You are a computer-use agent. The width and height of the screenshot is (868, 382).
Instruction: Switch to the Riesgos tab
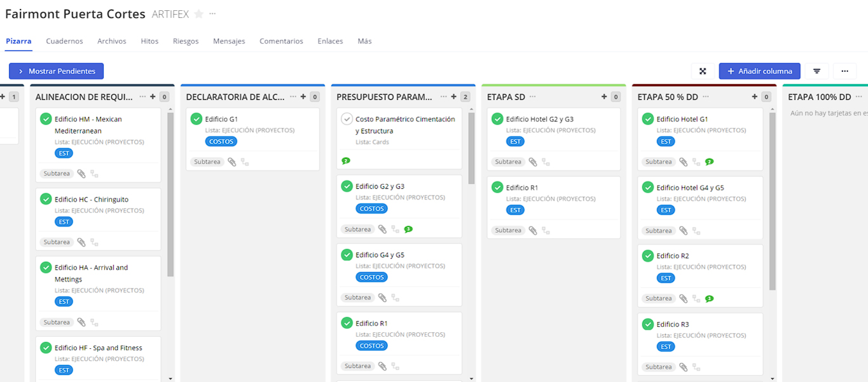(186, 41)
